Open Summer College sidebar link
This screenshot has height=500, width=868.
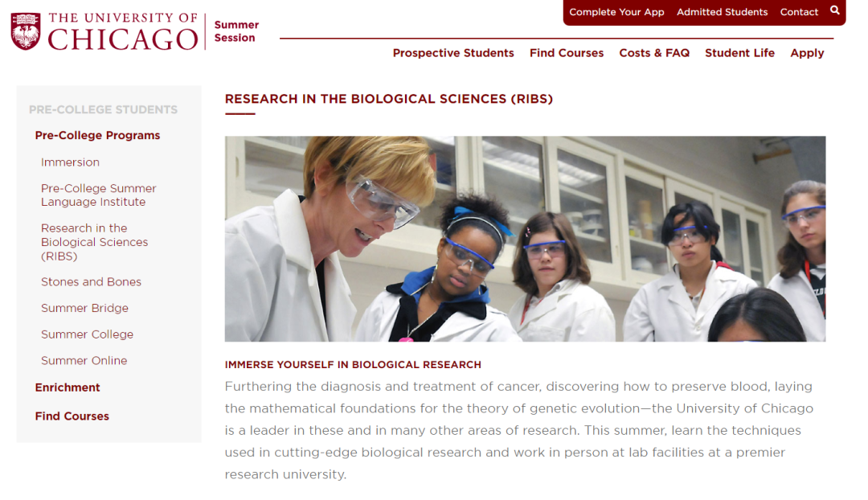tap(87, 334)
